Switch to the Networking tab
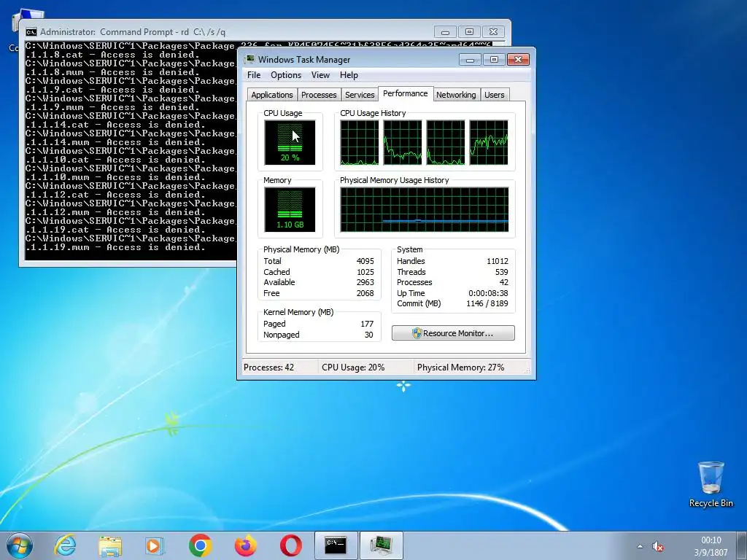The width and height of the screenshot is (747, 560). [x=456, y=95]
